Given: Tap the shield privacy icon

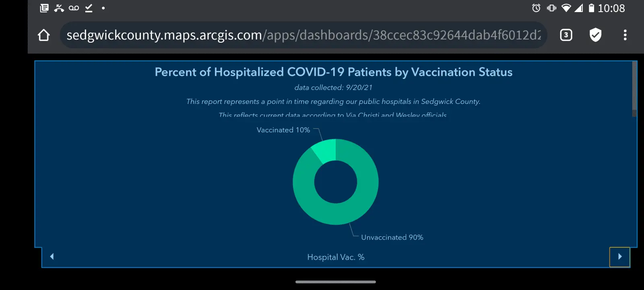Looking at the screenshot, I should tap(595, 35).
